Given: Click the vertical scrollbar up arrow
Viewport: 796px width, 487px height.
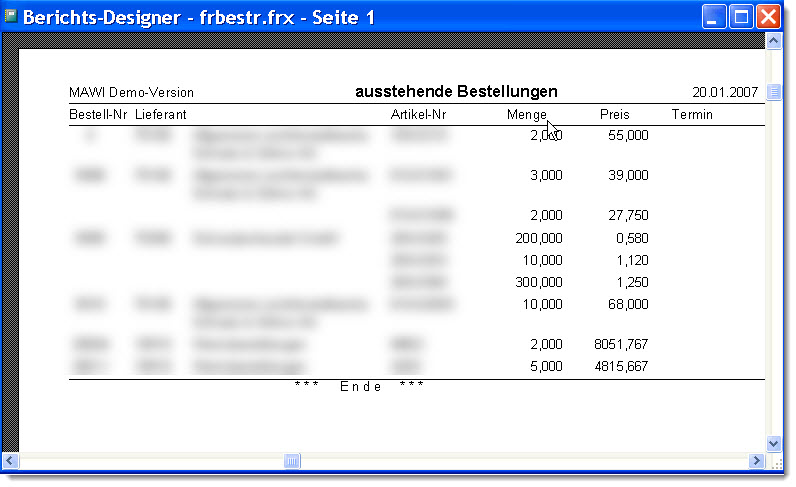Looking at the screenshot, I should pyautogui.click(x=773, y=41).
